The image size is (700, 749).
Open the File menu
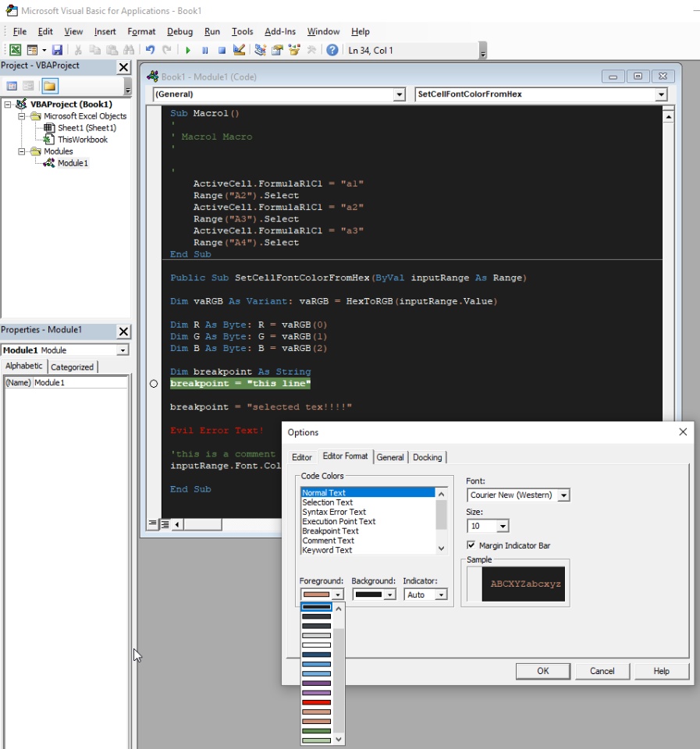[x=20, y=31]
